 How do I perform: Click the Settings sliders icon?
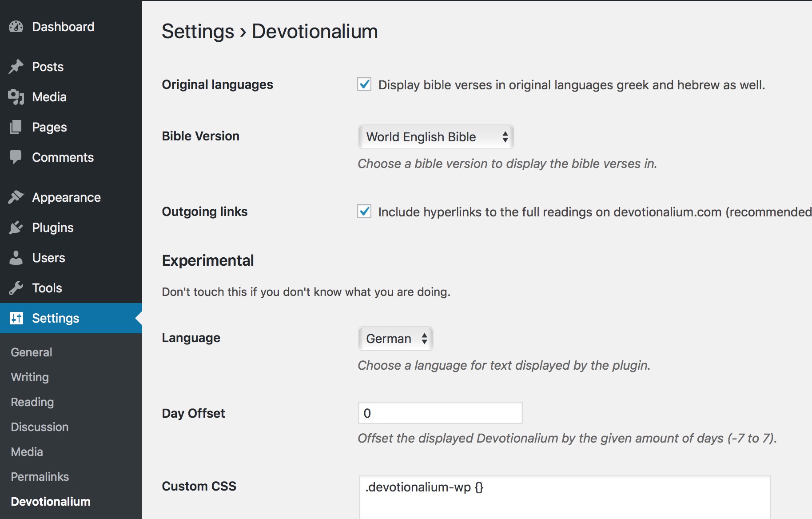point(16,318)
